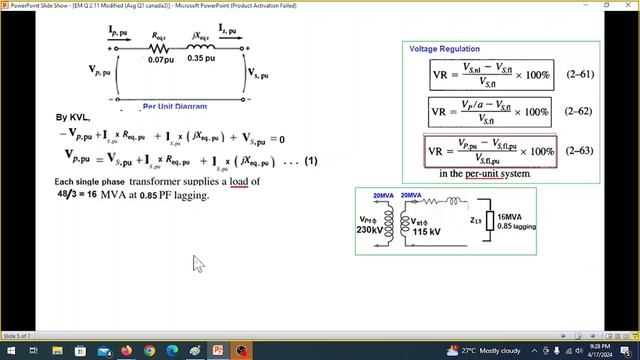Switch to Reading view icon

[x=626, y=336]
